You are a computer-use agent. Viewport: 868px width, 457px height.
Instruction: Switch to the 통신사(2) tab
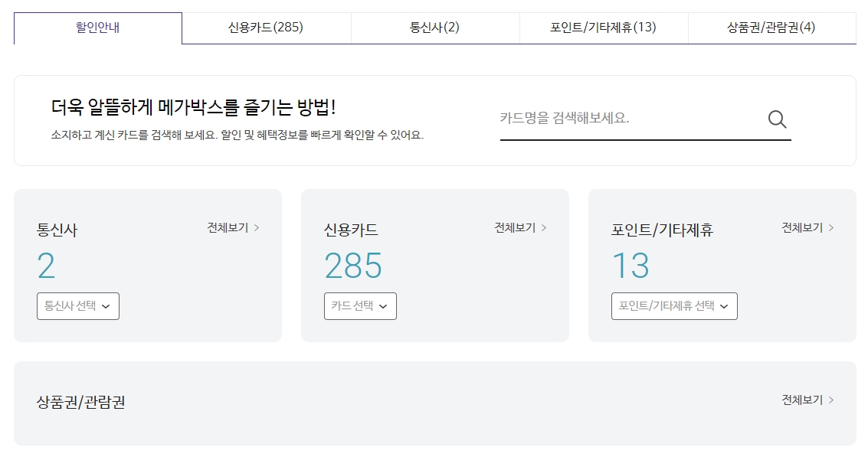(x=434, y=26)
